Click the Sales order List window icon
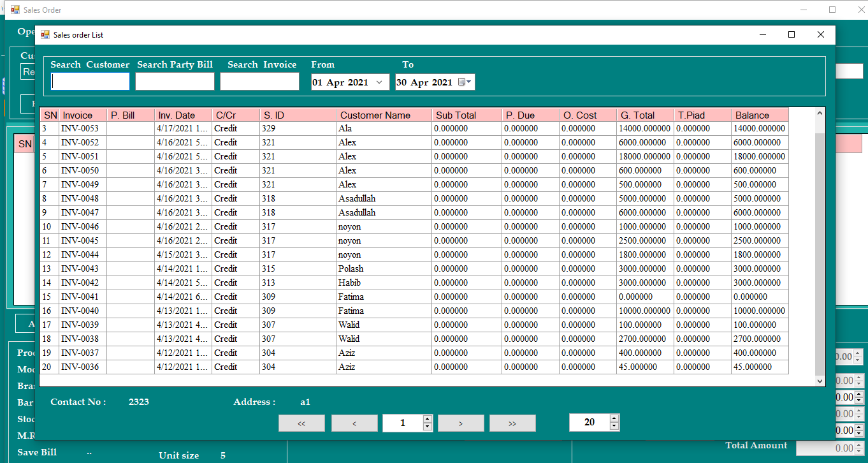 [x=45, y=35]
